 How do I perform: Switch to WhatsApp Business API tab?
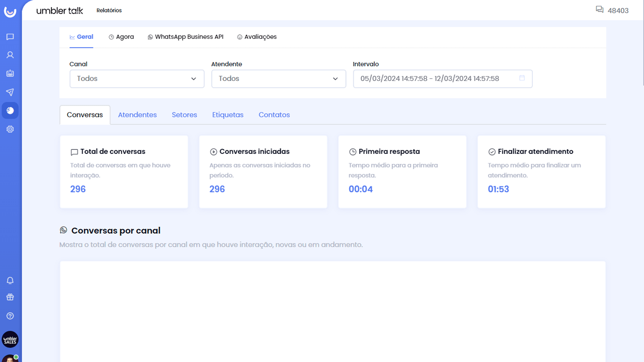click(185, 37)
